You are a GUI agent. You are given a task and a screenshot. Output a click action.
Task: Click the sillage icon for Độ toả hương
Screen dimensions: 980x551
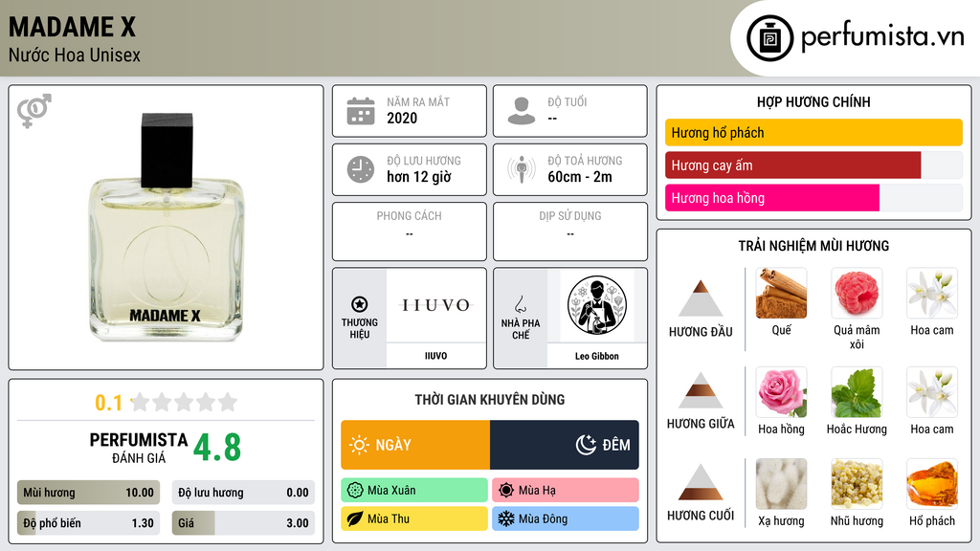tap(522, 169)
